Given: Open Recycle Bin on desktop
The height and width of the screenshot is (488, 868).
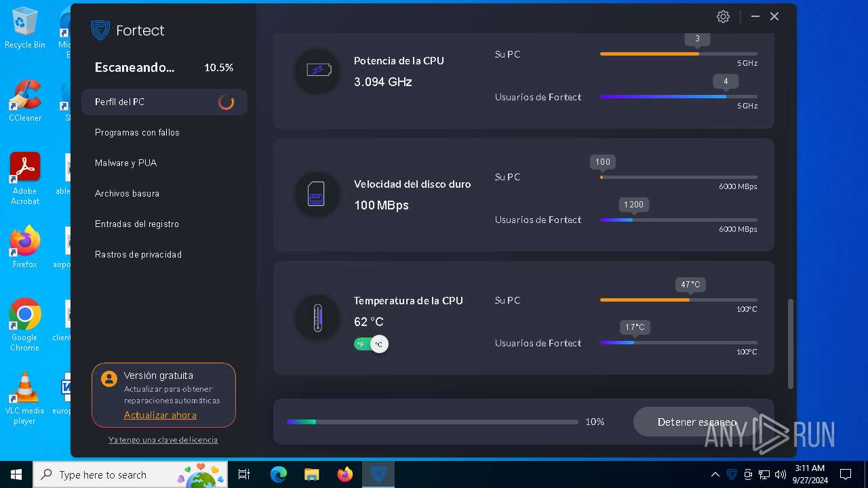Looking at the screenshot, I should (x=24, y=28).
